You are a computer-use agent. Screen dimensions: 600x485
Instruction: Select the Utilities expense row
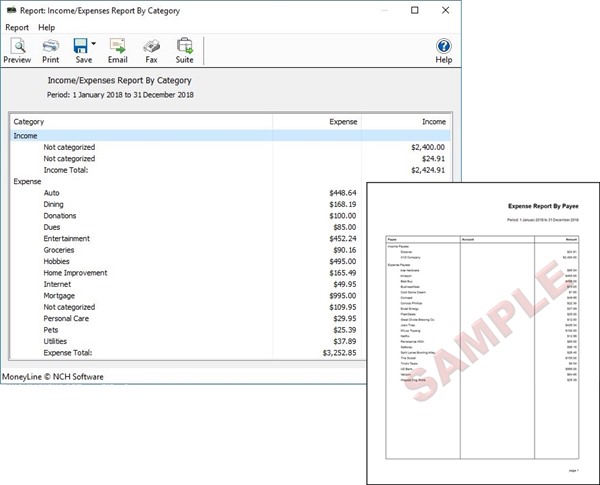pyautogui.click(x=188, y=341)
